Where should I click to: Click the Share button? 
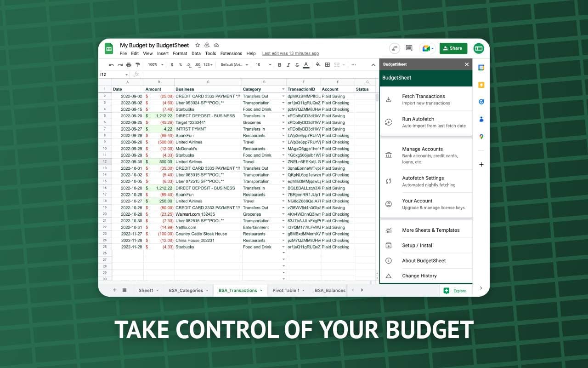(453, 48)
